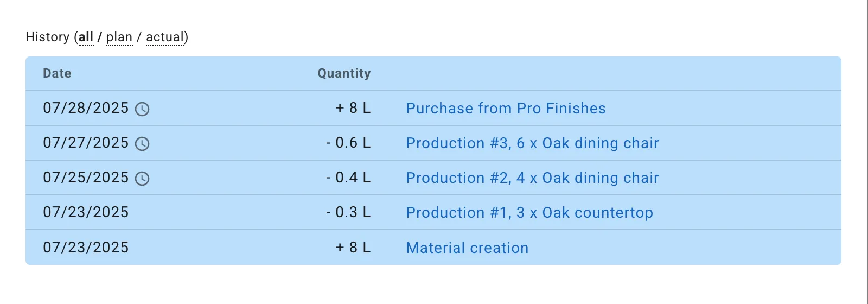Switch history filter to plan
868x304 pixels.
pos(119,37)
